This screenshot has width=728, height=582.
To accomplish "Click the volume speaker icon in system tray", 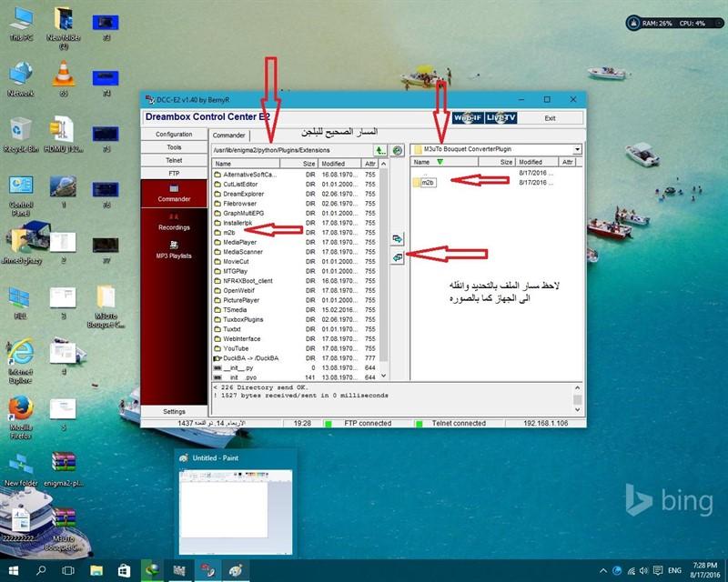I will click(x=643, y=570).
